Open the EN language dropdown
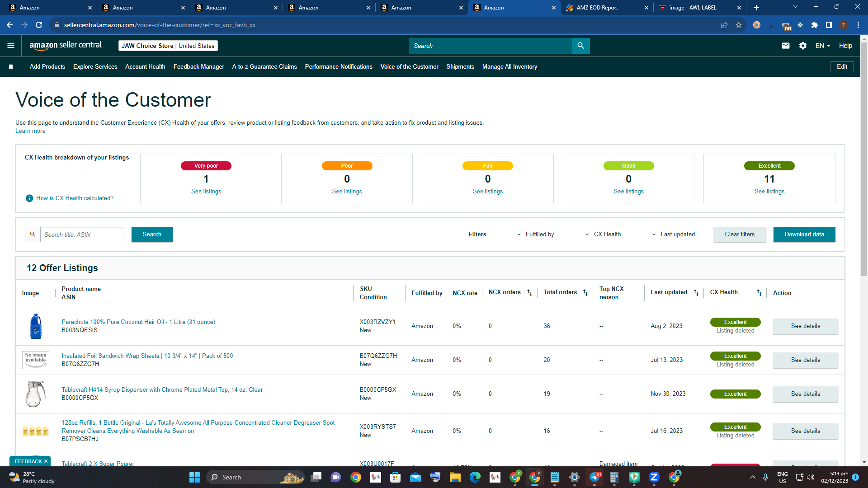 click(823, 46)
